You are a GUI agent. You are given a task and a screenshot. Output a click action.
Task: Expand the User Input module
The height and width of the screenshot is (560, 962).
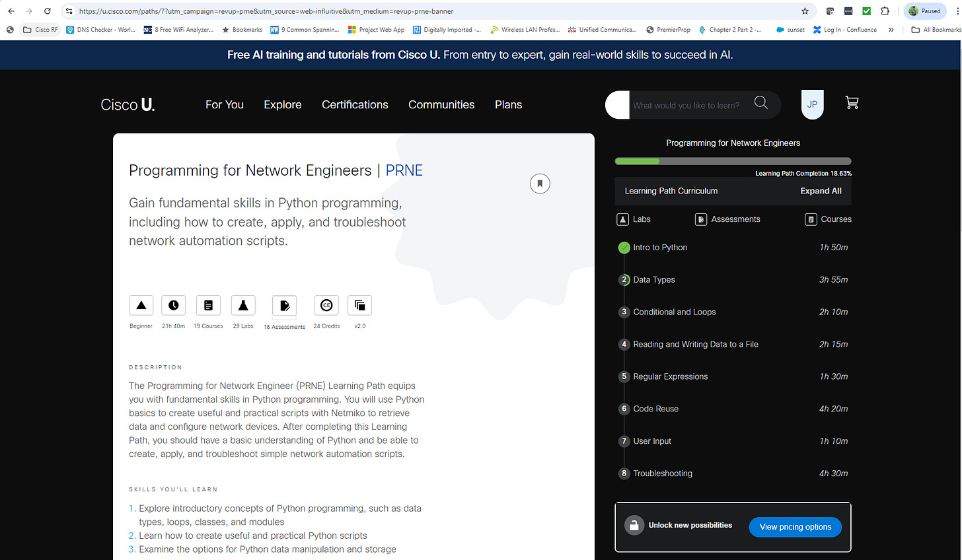(x=733, y=442)
